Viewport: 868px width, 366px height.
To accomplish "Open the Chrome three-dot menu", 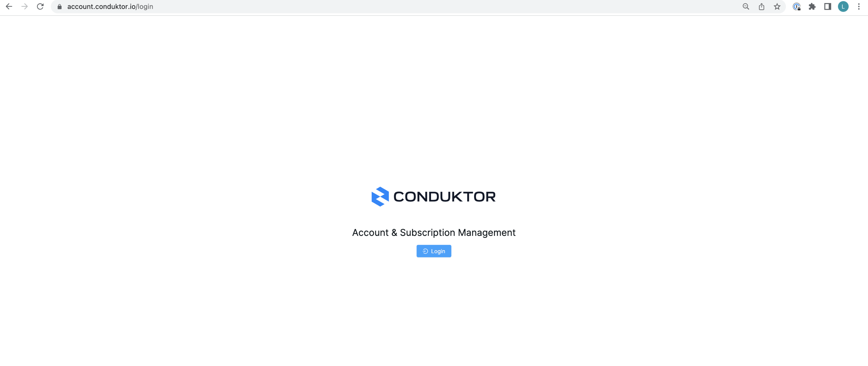I will (859, 6).
